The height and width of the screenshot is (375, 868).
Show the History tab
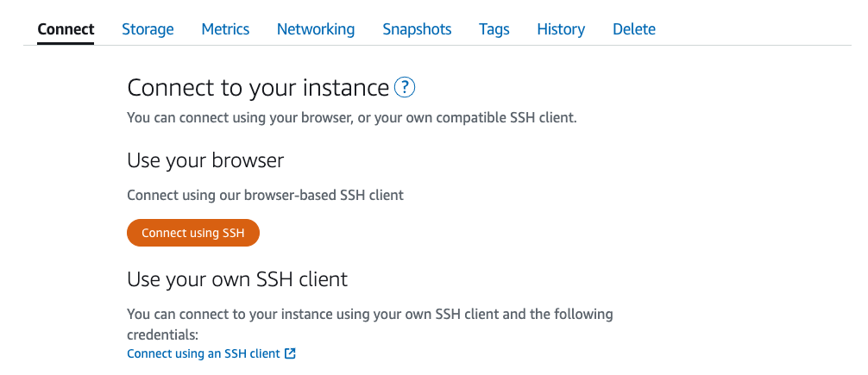tap(561, 28)
